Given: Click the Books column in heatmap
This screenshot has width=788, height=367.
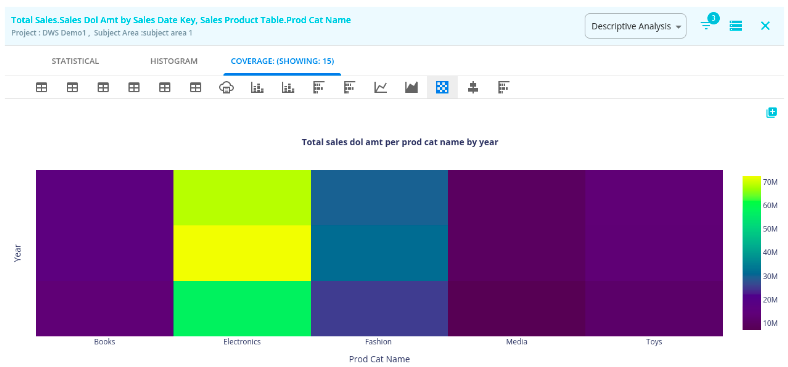Looking at the screenshot, I should click(105, 253).
